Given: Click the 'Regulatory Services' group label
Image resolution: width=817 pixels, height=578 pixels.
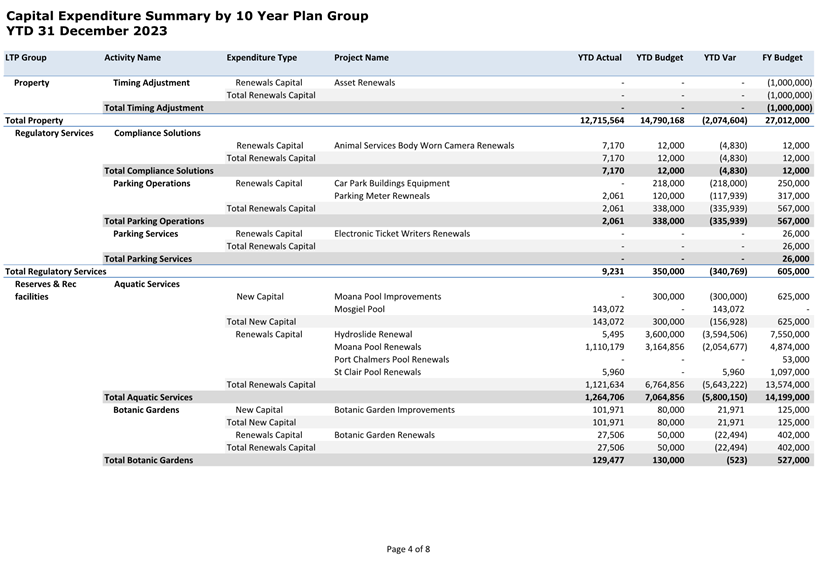Looking at the screenshot, I should pos(54,133).
